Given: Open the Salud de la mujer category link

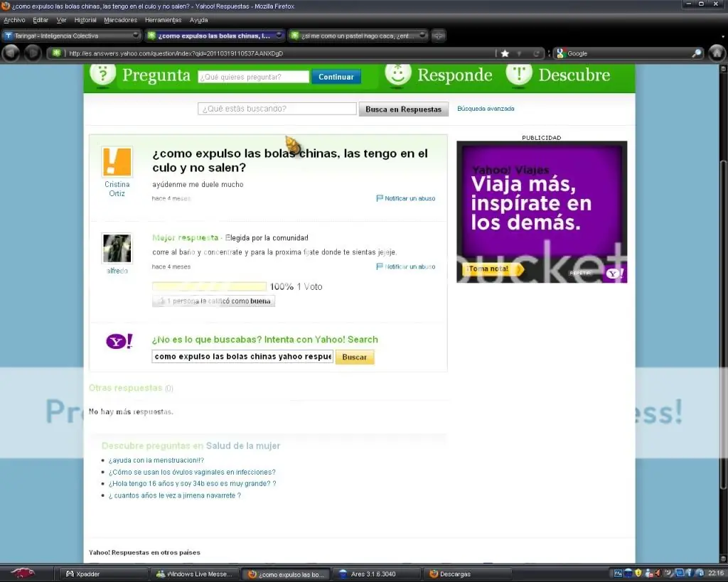Looking at the screenshot, I should tap(243, 446).
